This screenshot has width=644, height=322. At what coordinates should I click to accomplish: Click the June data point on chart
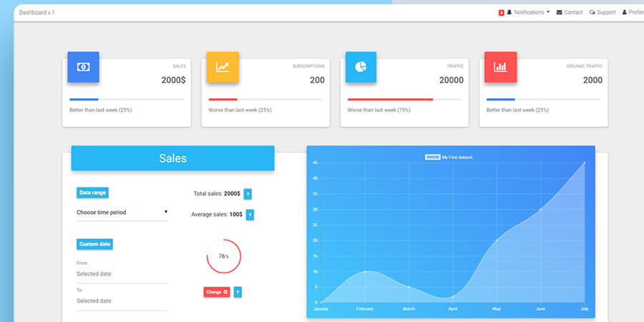pyautogui.click(x=540, y=210)
